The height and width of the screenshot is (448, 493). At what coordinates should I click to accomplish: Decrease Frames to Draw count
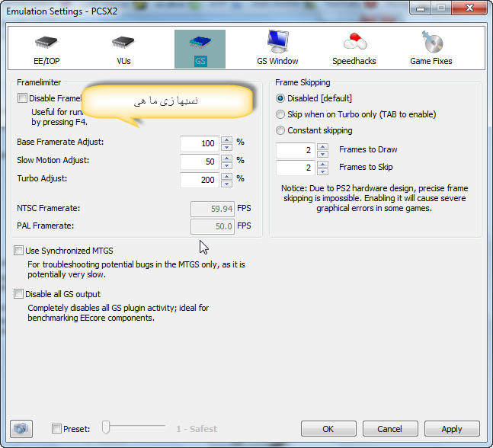[x=322, y=154]
